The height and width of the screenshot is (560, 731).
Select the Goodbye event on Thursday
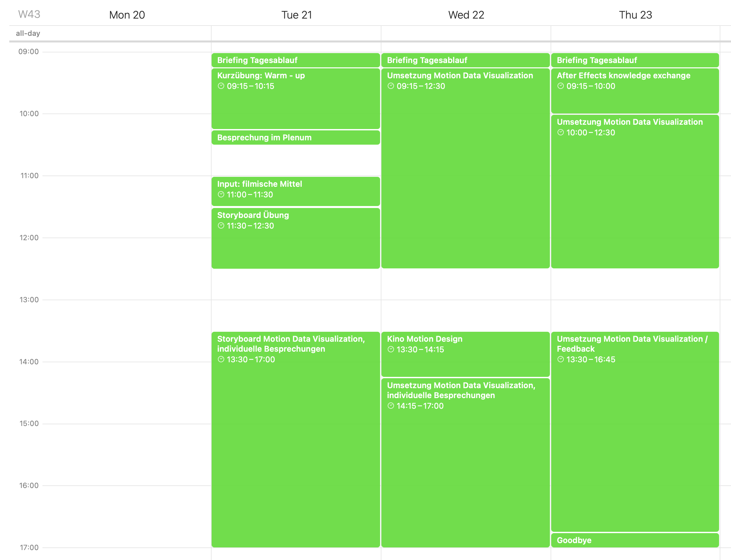click(635, 540)
